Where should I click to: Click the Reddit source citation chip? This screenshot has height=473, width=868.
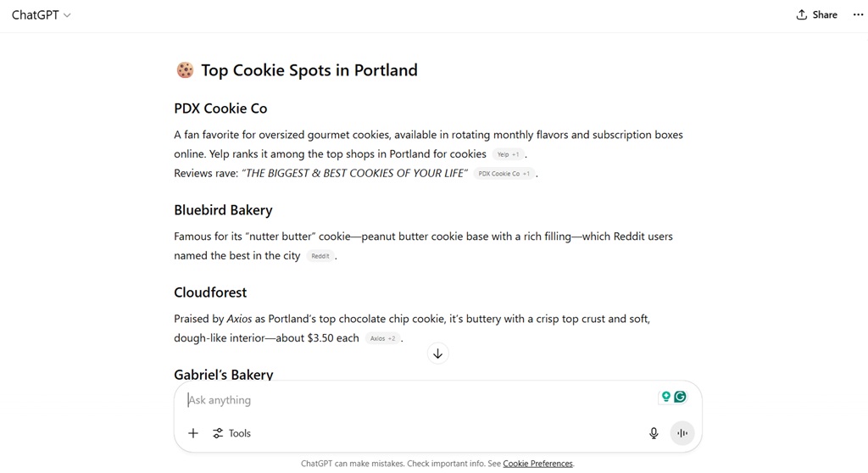point(320,256)
